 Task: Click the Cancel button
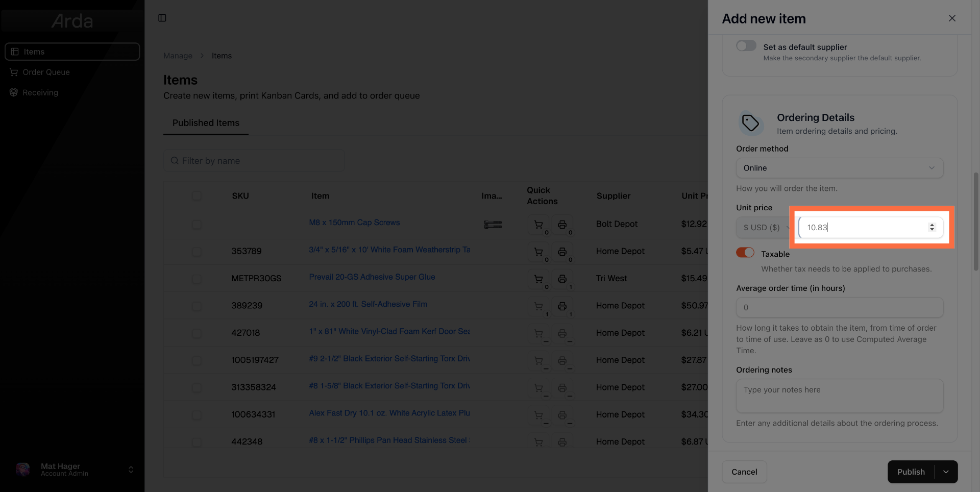[744, 472]
